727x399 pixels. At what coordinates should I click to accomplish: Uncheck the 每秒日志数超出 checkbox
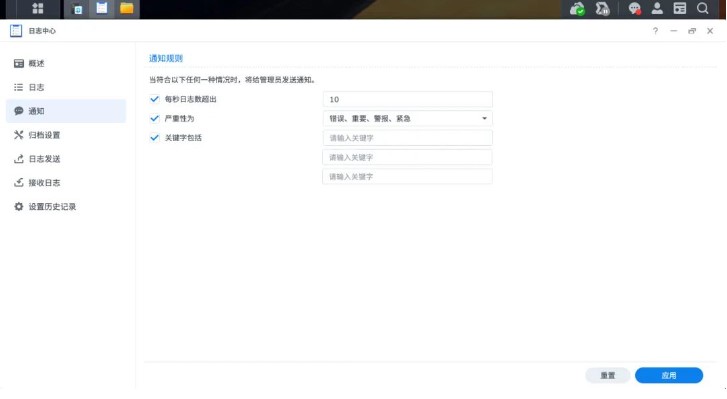pyautogui.click(x=154, y=99)
